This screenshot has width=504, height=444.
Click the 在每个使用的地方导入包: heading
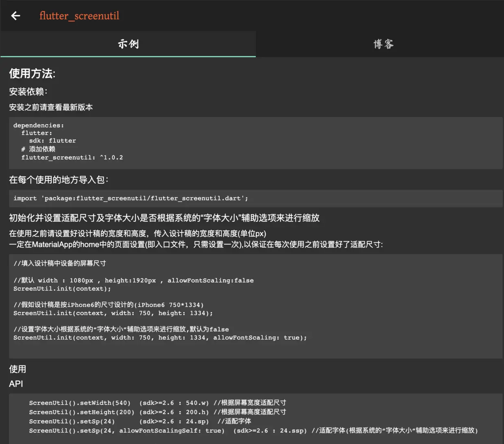click(x=59, y=180)
